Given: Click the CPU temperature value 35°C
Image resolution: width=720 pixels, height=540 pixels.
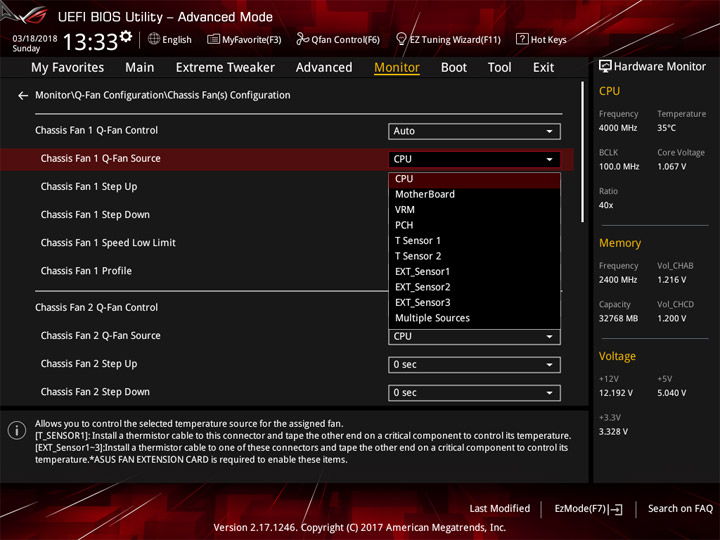Looking at the screenshot, I should [x=666, y=128].
